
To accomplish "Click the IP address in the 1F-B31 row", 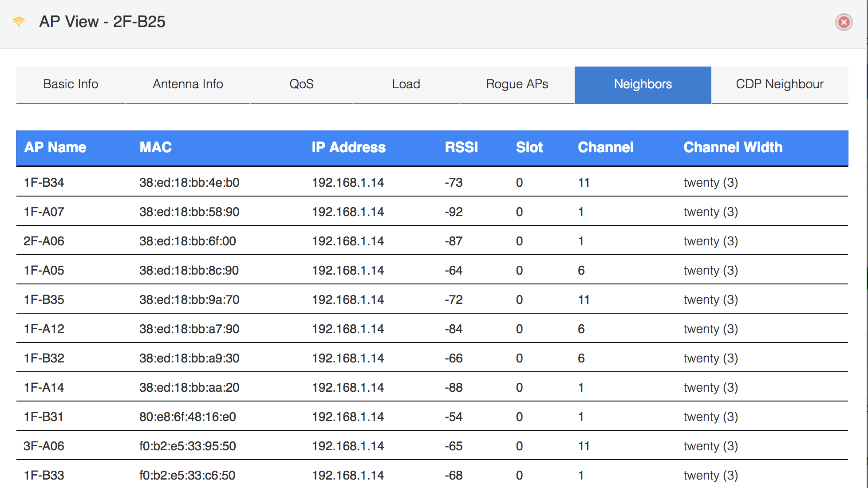I will pos(348,417).
